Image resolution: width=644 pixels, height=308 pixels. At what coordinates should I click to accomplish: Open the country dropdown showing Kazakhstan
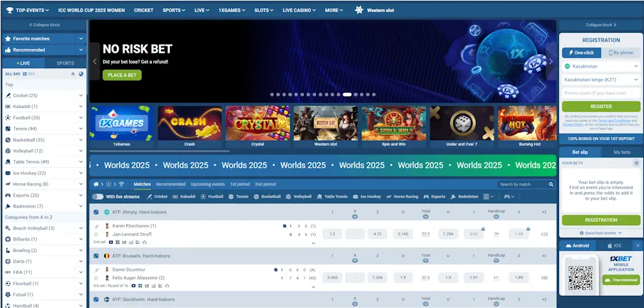(601, 66)
